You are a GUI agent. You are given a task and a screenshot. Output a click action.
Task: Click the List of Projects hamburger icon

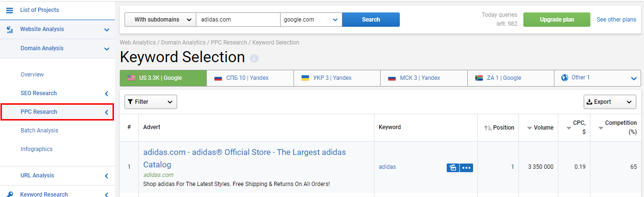(10, 10)
